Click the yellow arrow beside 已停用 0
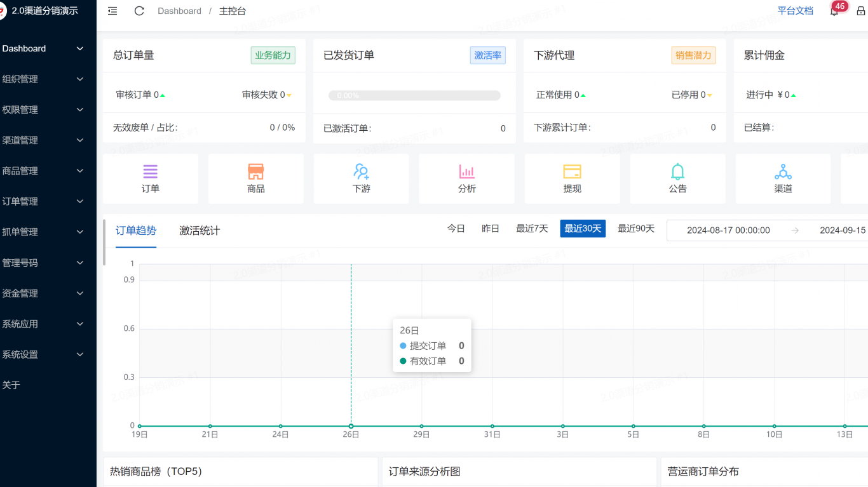868x487 pixels. pyautogui.click(x=710, y=95)
